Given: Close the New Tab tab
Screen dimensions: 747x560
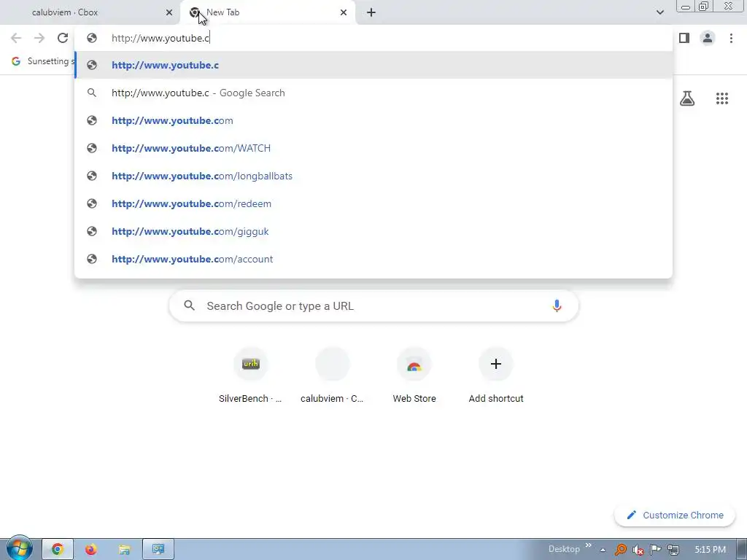Looking at the screenshot, I should coord(344,12).
